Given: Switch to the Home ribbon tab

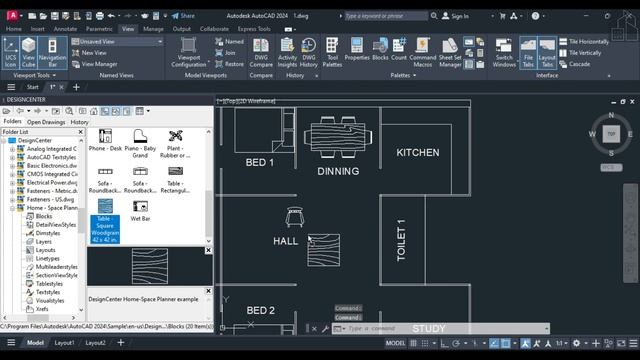Looking at the screenshot, I should (x=14, y=29).
